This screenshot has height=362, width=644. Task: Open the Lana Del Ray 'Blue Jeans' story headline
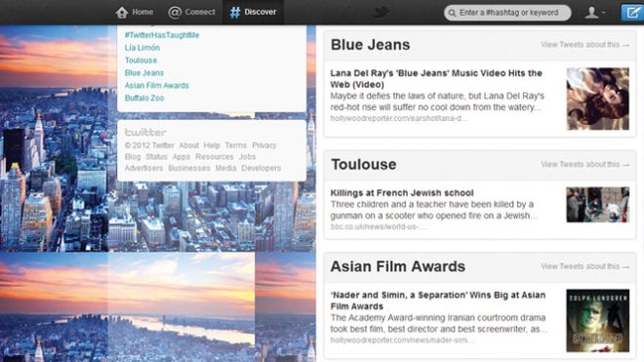(436, 78)
